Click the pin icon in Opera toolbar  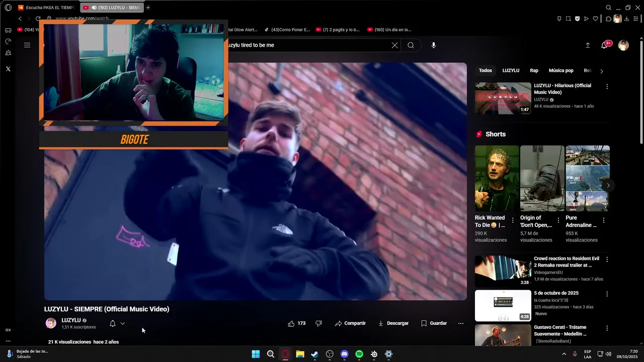coord(559,19)
